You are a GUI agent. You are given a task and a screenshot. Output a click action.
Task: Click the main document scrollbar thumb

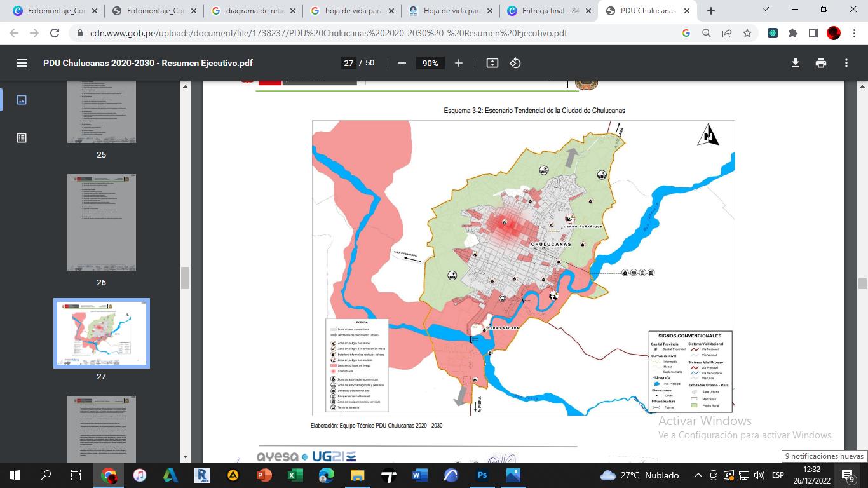click(x=862, y=283)
